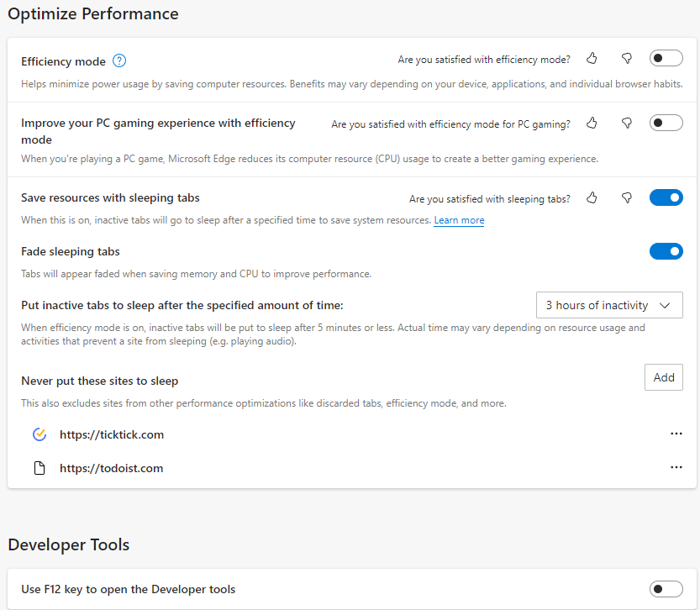
Task: Give thumbs up for efficiency mode
Action: 592,59
